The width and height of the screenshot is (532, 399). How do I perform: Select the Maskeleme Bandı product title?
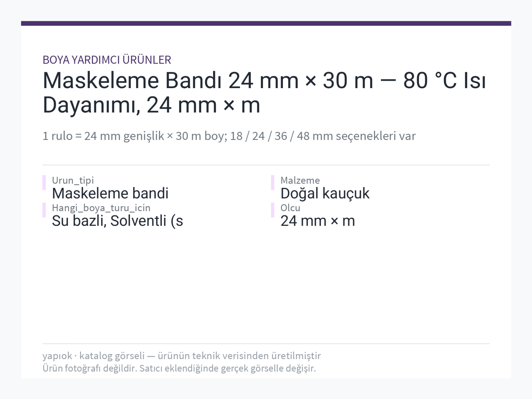(264, 93)
